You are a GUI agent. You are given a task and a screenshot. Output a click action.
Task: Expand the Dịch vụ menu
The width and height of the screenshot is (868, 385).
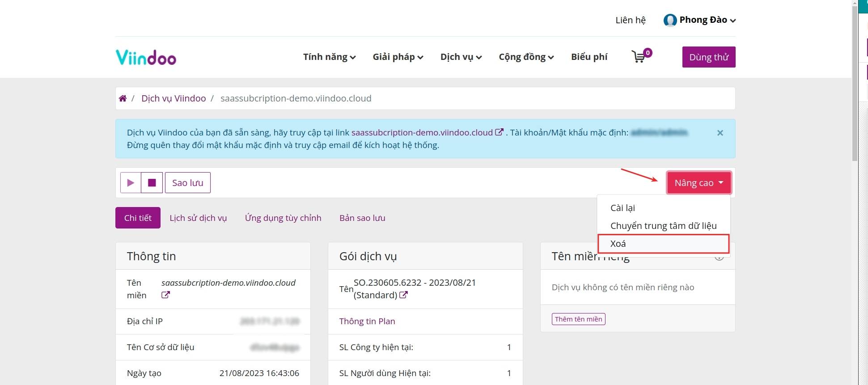[461, 57]
